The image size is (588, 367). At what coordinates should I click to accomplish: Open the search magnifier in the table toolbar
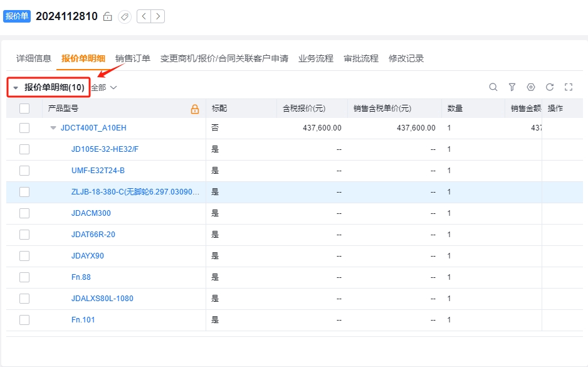tap(493, 87)
